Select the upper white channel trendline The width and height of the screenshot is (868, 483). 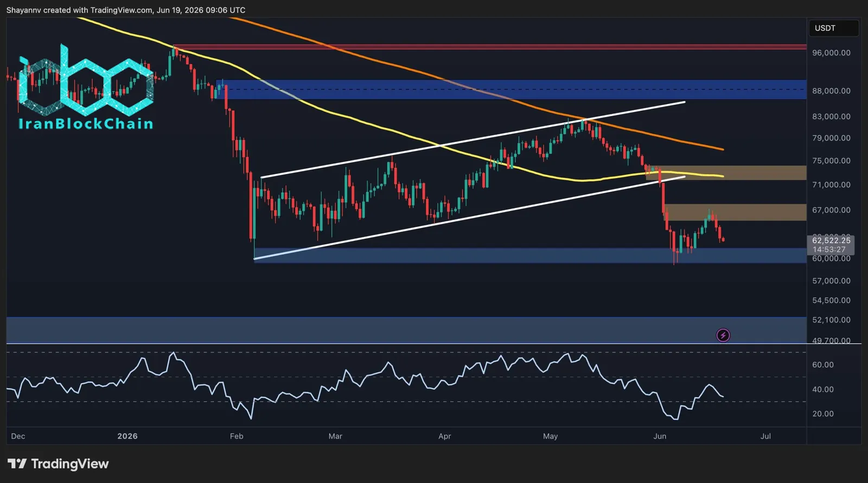pos(472,139)
